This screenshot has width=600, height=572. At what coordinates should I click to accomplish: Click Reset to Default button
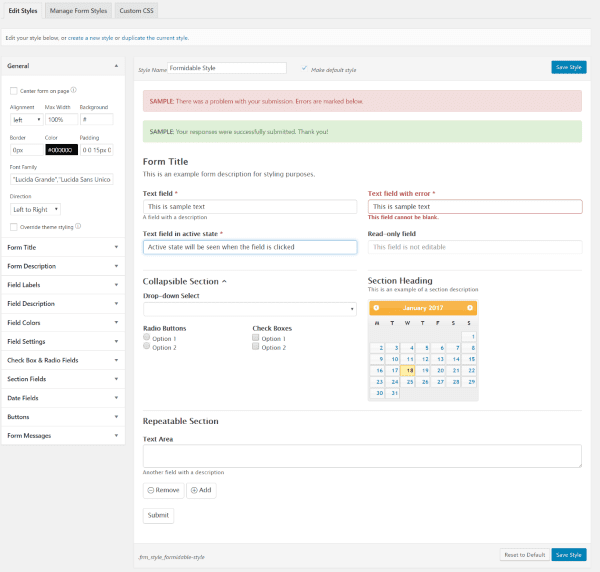pyautogui.click(x=523, y=554)
